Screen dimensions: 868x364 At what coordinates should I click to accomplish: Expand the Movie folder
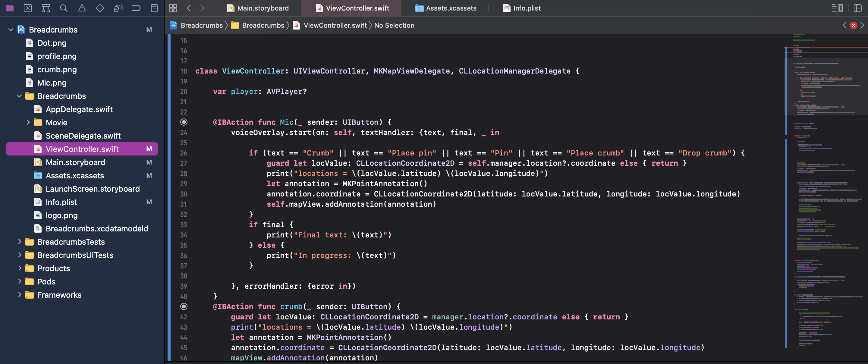[28, 122]
